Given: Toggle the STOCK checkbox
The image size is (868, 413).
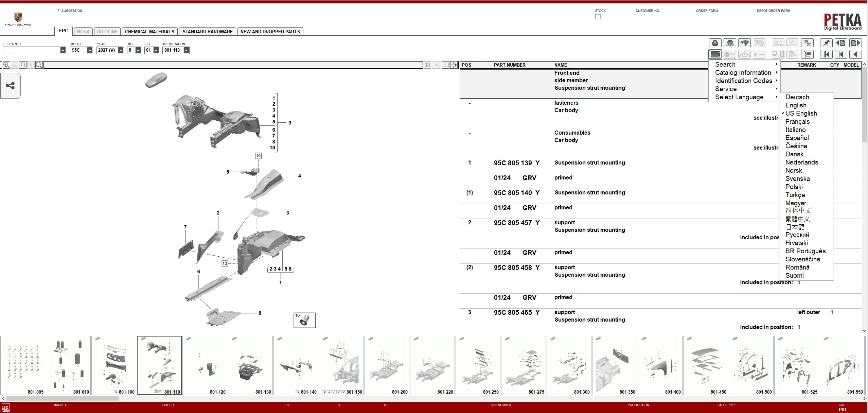Looking at the screenshot, I should [598, 17].
